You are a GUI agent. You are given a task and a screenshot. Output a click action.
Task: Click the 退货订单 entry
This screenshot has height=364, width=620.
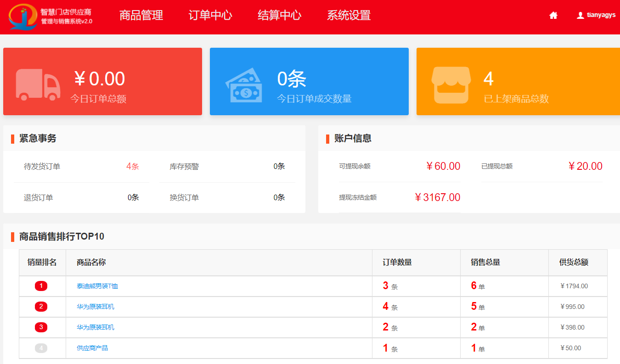tap(39, 197)
